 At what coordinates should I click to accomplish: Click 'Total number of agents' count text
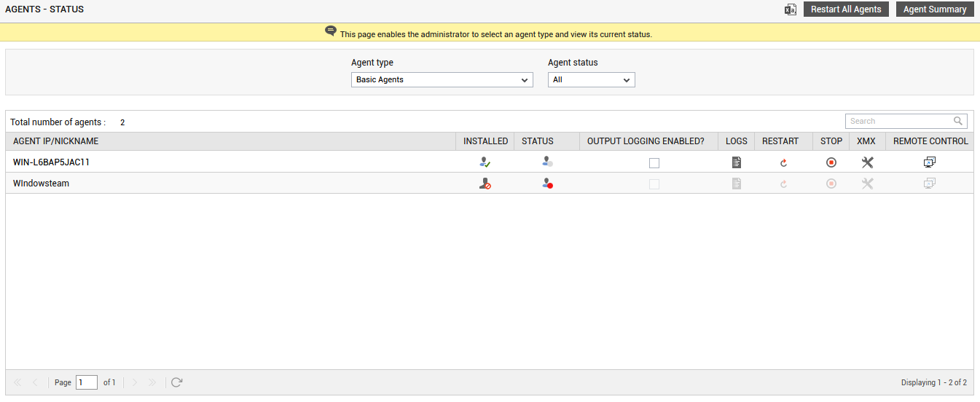(x=67, y=122)
